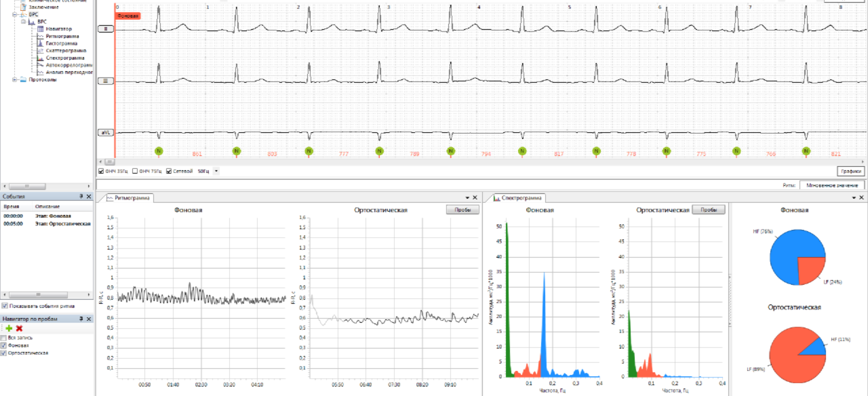
Task: Select the N beat marker before interval 766
Action: click(x=736, y=151)
